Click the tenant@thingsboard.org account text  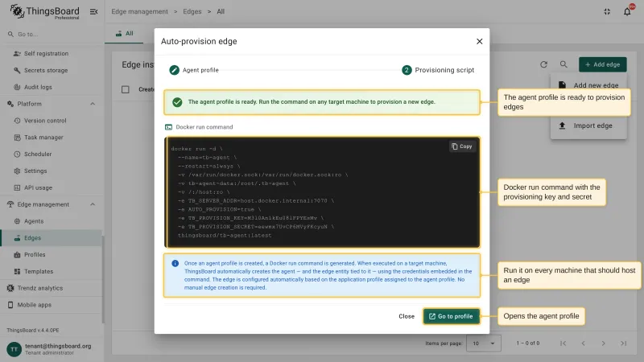point(58,346)
